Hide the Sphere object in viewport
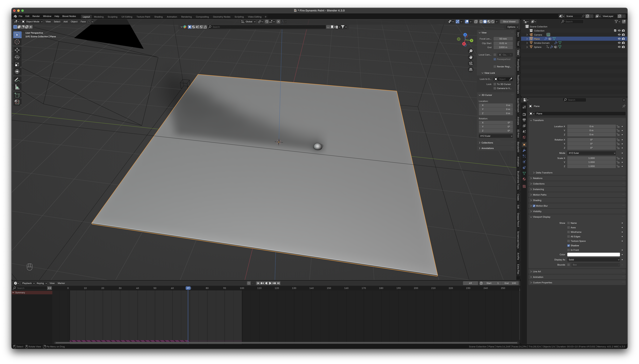639x364 pixels. (x=619, y=47)
